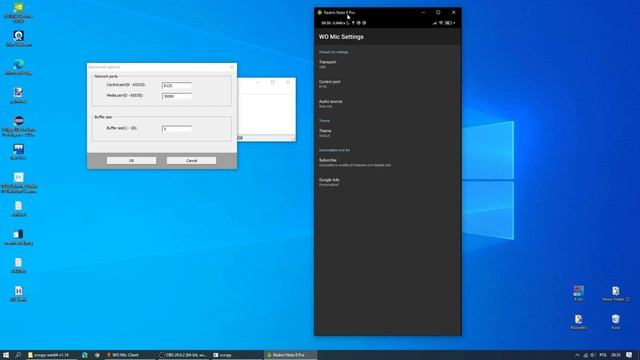
Task: Click the Media port input field
Action: (177, 96)
